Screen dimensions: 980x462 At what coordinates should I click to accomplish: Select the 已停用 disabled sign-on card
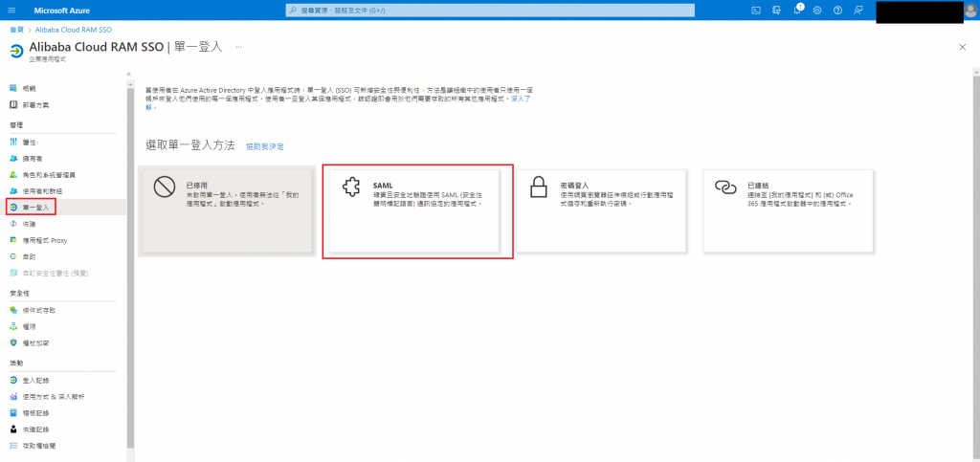click(x=227, y=211)
